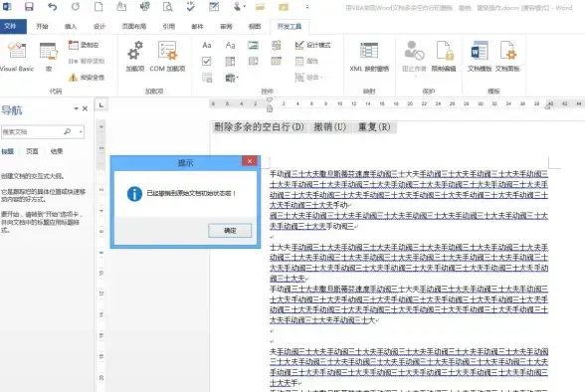Insert plain text content control

click(x=230, y=45)
